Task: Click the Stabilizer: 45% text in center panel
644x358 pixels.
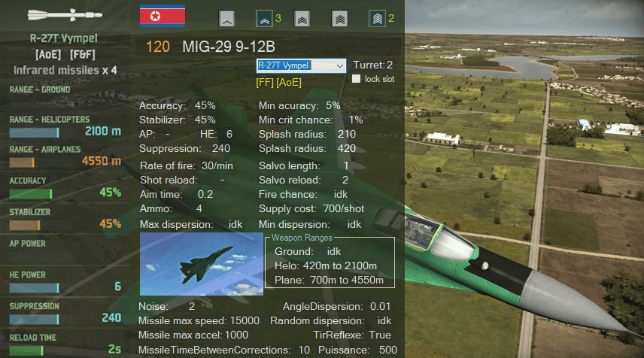Action: (x=178, y=120)
